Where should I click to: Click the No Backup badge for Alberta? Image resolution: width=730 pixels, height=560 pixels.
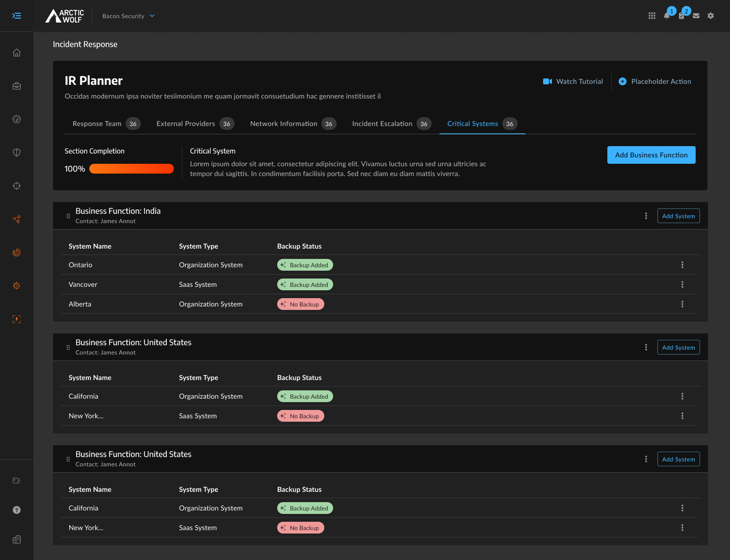(301, 304)
